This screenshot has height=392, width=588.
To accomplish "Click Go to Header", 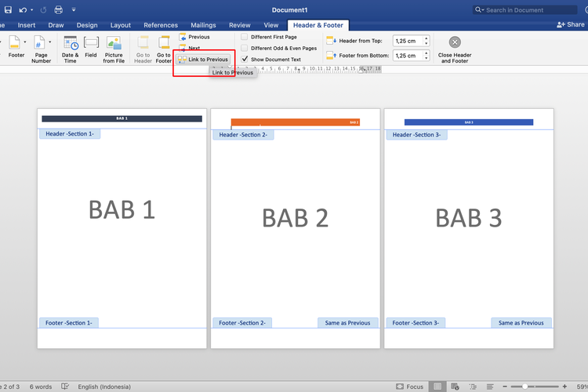I will pyautogui.click(x=143, y=49).
